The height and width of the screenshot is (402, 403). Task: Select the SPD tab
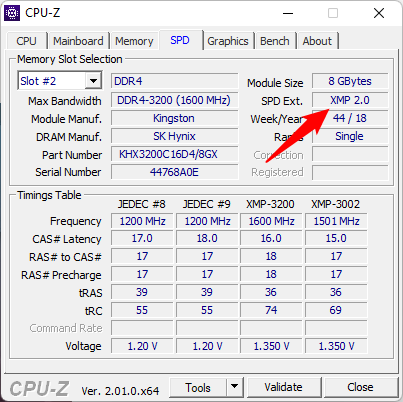coord(180,40)
